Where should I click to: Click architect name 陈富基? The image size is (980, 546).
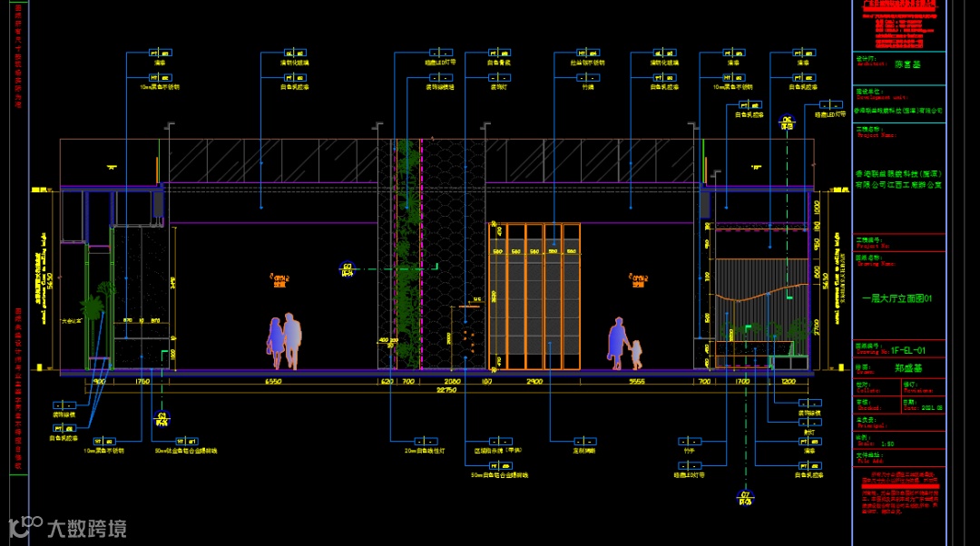click(x=907, y=64)
